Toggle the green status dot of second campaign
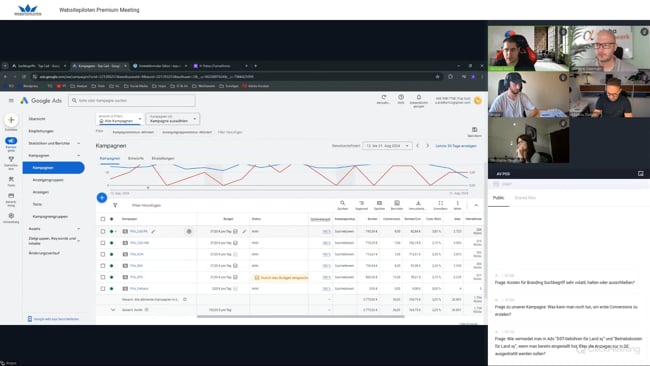 [x=112, y=243]
